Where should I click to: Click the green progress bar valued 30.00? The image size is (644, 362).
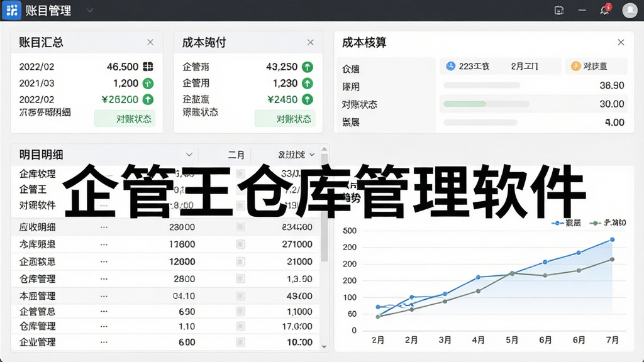point(486,104)
